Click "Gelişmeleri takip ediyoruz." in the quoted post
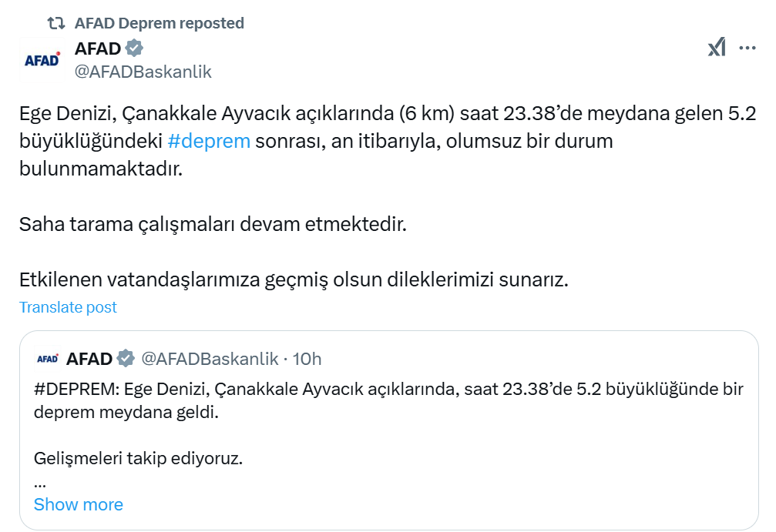 139,459
